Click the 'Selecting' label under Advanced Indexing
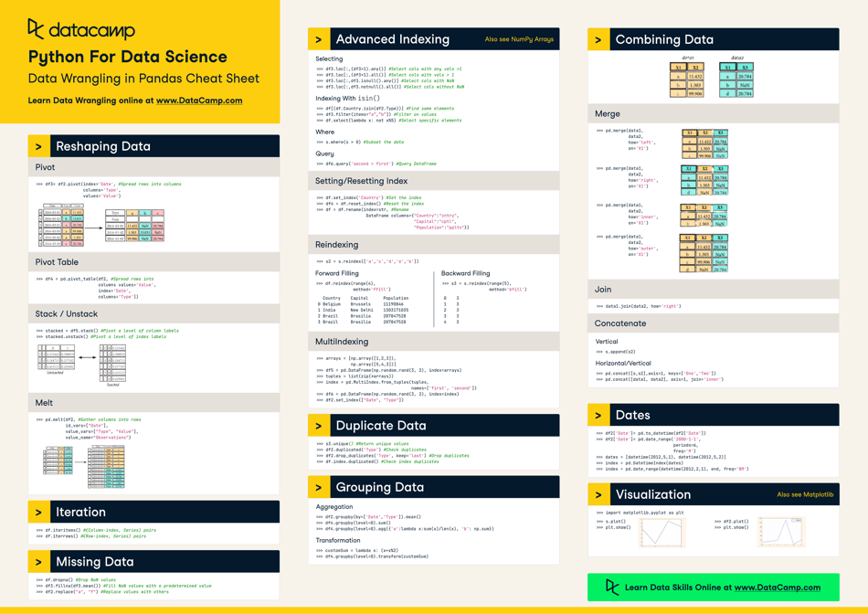This screenshot has height=614, width=868. pos(329,58)
